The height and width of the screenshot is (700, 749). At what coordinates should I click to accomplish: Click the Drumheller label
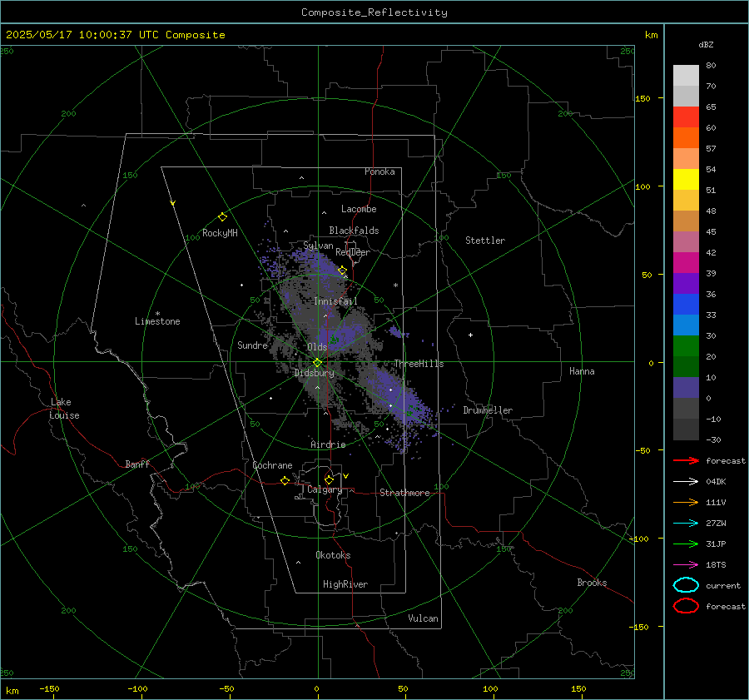(488, 410)
